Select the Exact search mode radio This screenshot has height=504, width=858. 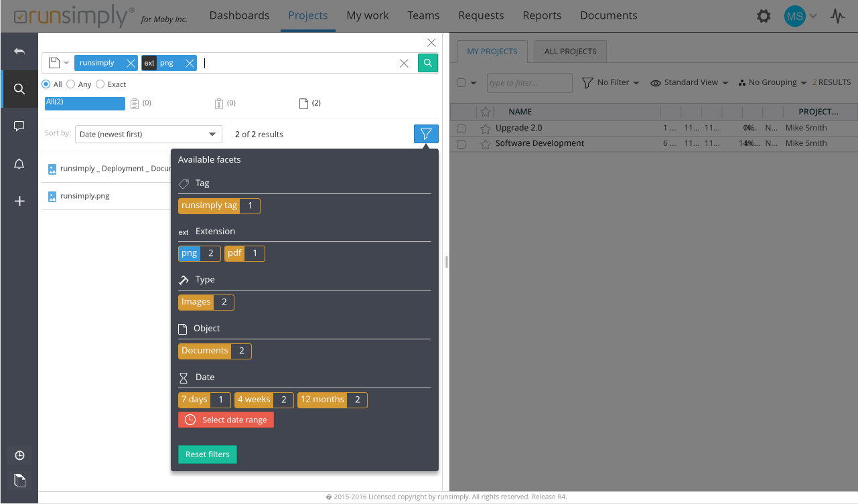pos(100,84)
